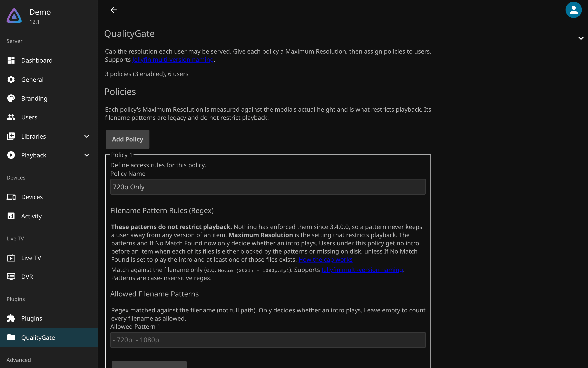Select Users in the sidebar

(x=49, y=117)
